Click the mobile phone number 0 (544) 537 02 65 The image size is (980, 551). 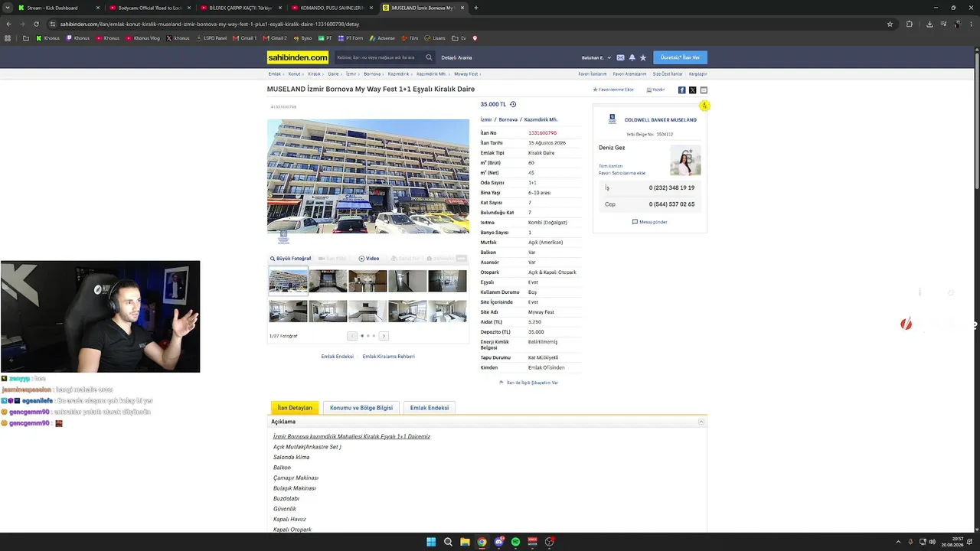point(671,204)
